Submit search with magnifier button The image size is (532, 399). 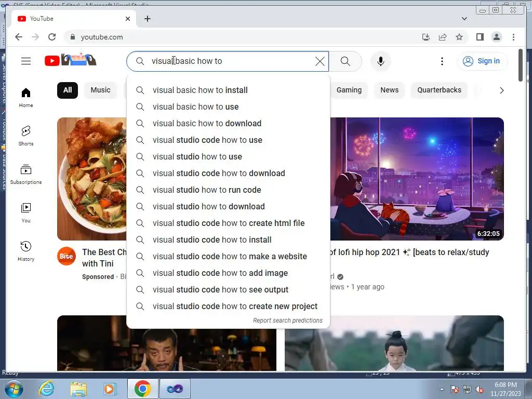(345, 61)
